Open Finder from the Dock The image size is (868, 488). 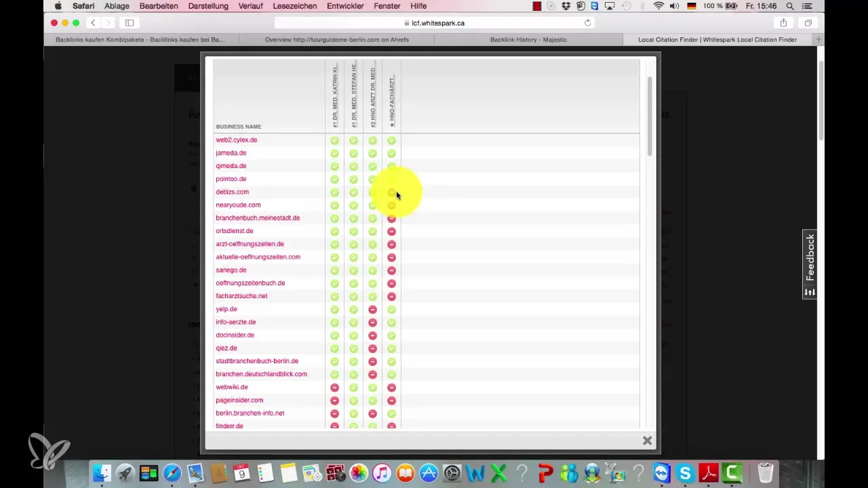tap(102, 472)
